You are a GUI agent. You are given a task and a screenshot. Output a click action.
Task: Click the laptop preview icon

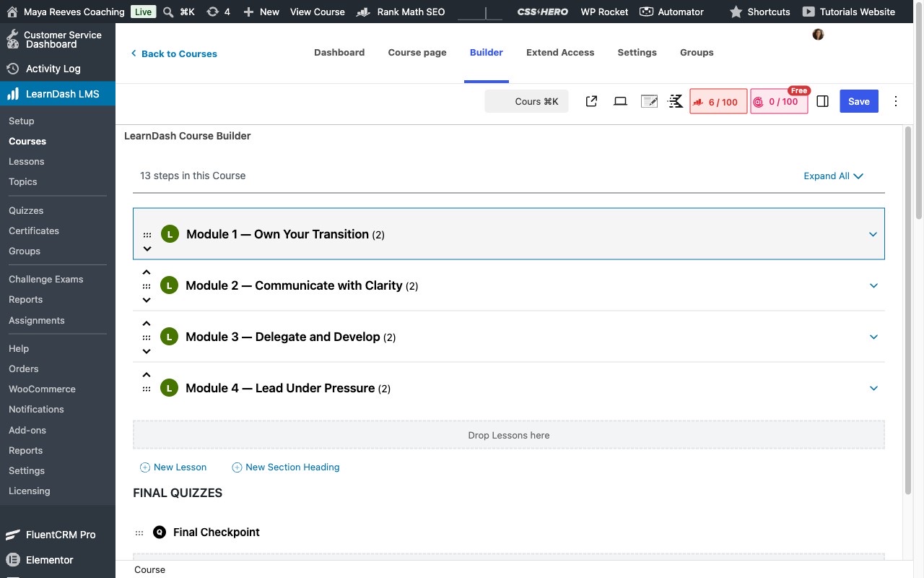click(620, 101)
